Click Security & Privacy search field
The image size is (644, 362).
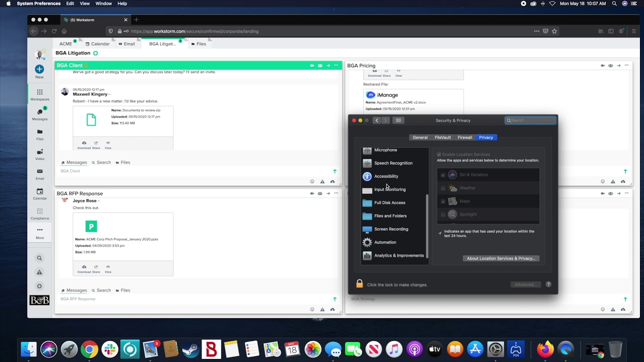[x=531, y=120]
